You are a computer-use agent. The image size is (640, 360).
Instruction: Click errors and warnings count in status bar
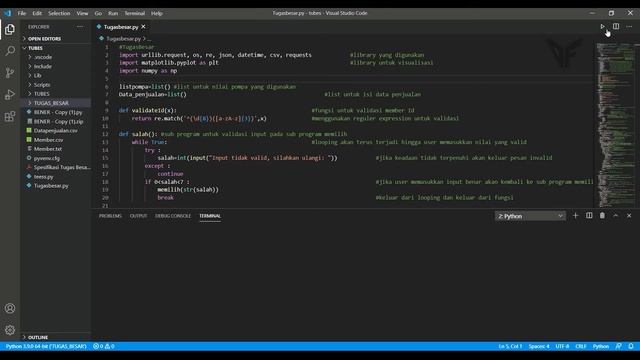[x=104, y=346]
